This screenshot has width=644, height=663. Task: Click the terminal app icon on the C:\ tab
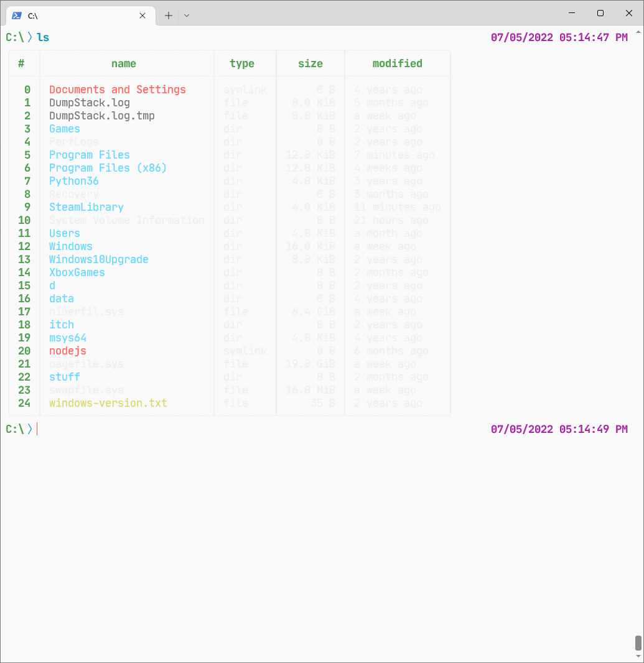(16, 16)
